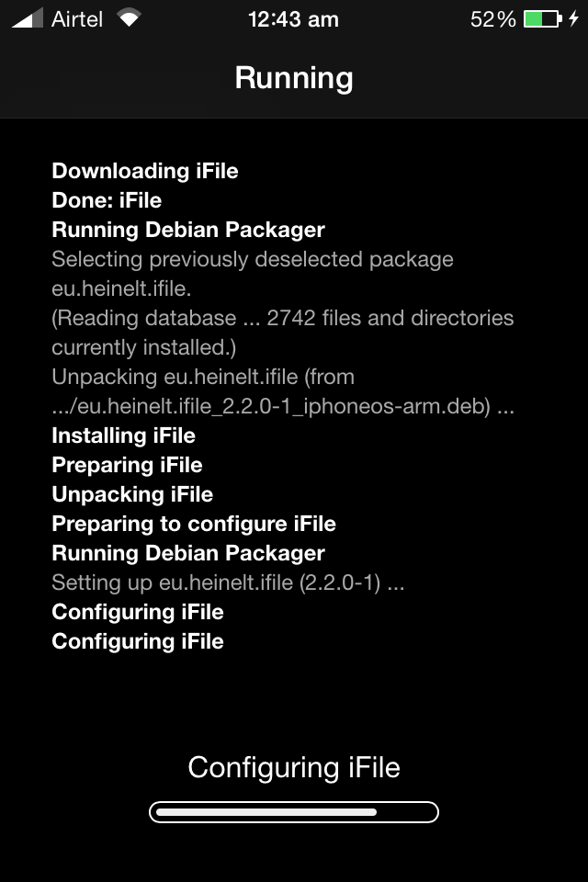The width and height of the screenshot is (588, 882).
Task: Tap the first Running Debian Packager line
Action: click(x=188, y=230)
